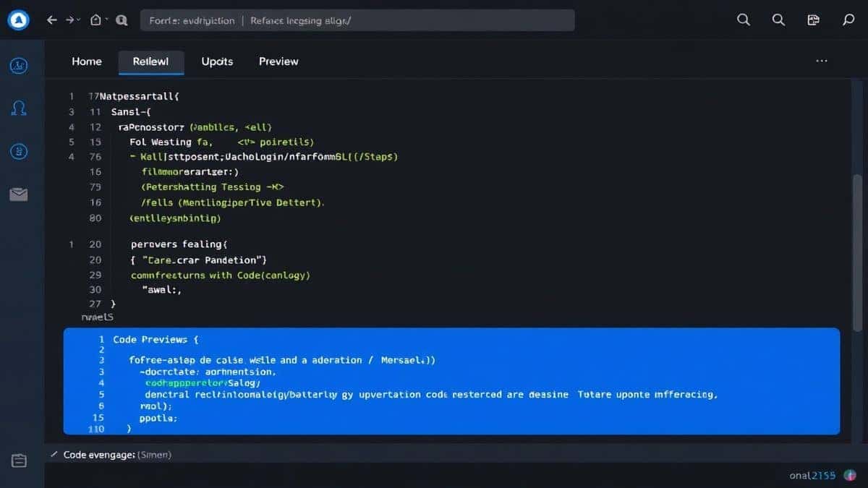The height and width of the screenshot is (488, 868).
Task: Click the omega-shaped sidebar icon
Action: (19, 109)
